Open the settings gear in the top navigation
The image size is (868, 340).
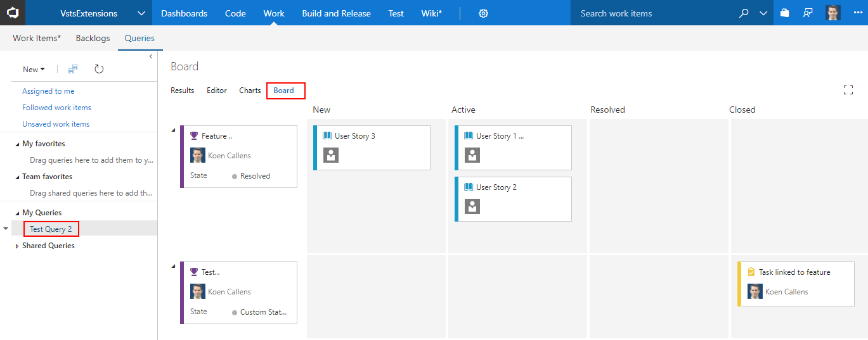pos(483,13)
